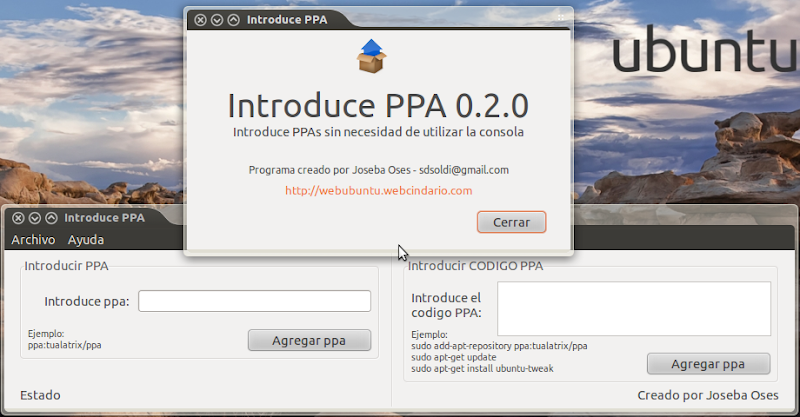This screenshot has height=417, width=800.
Task: Click the main window title Introduce PPA
Action: [x=104, y=218]
